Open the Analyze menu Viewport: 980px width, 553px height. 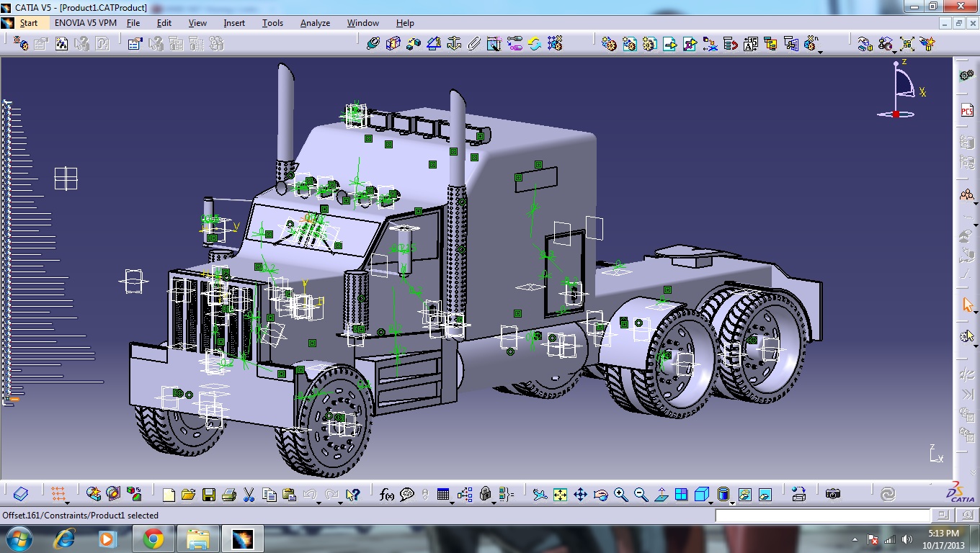point(315,23)
